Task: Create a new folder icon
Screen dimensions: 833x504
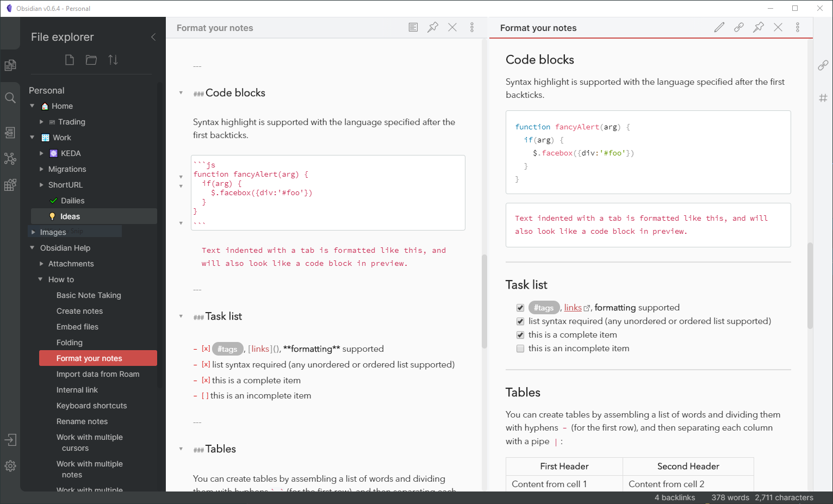Action: click(x=91, y=60)
